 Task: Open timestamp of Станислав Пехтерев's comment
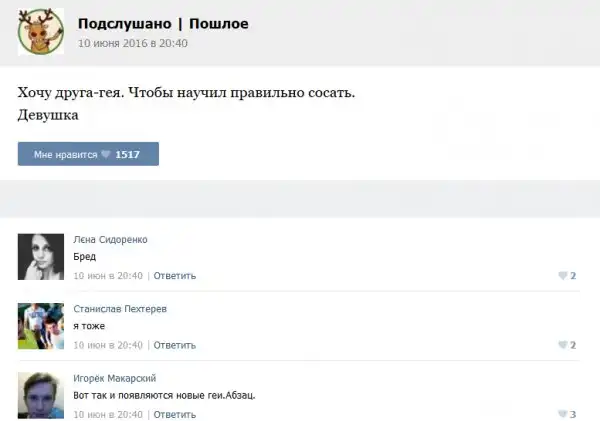tap(108, 345)
